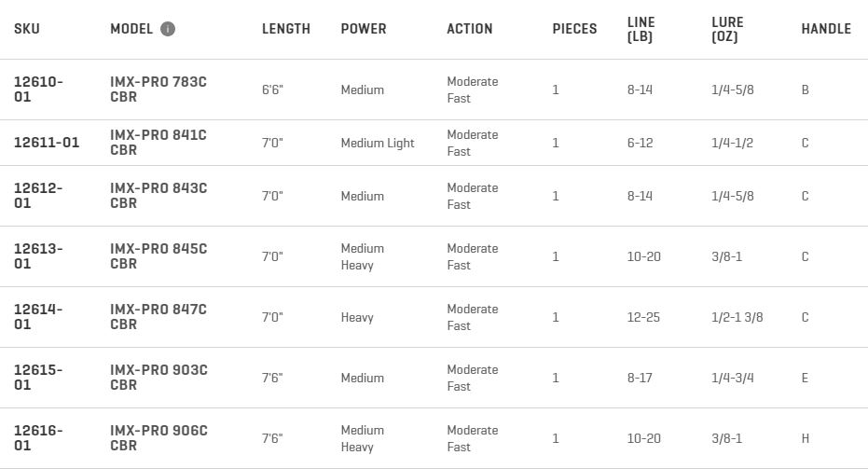Click the info icon next to MODEL

click(168, 29)
